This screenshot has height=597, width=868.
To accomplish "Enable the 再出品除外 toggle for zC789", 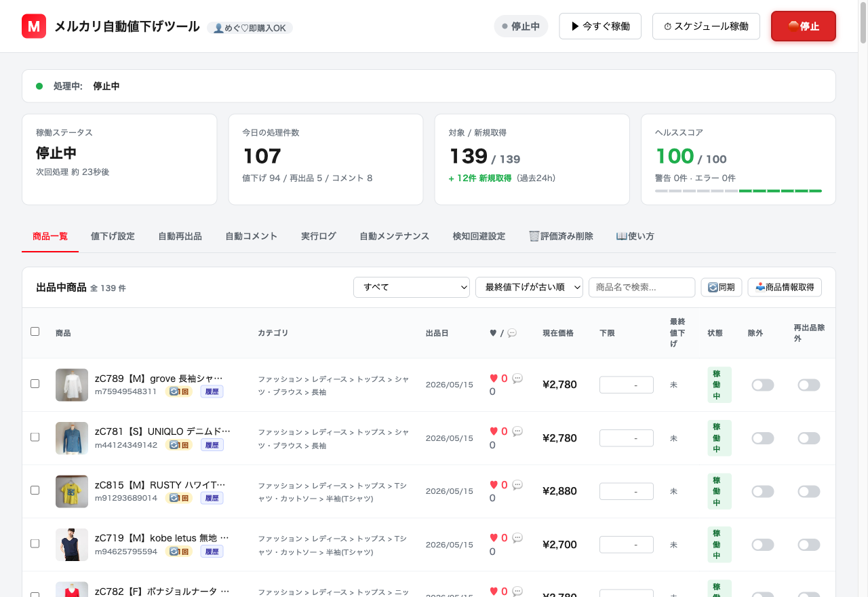I will 809,385.
